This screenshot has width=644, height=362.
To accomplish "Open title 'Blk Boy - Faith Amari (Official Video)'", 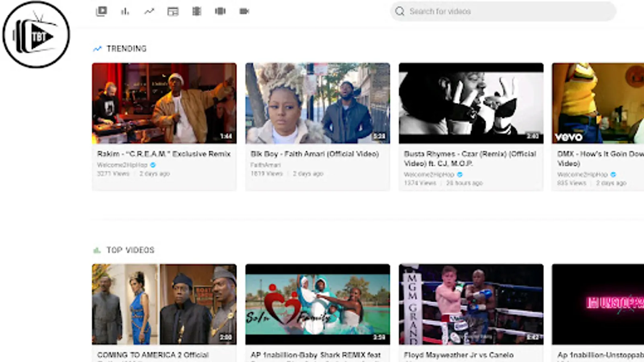I will click(315, 154).
